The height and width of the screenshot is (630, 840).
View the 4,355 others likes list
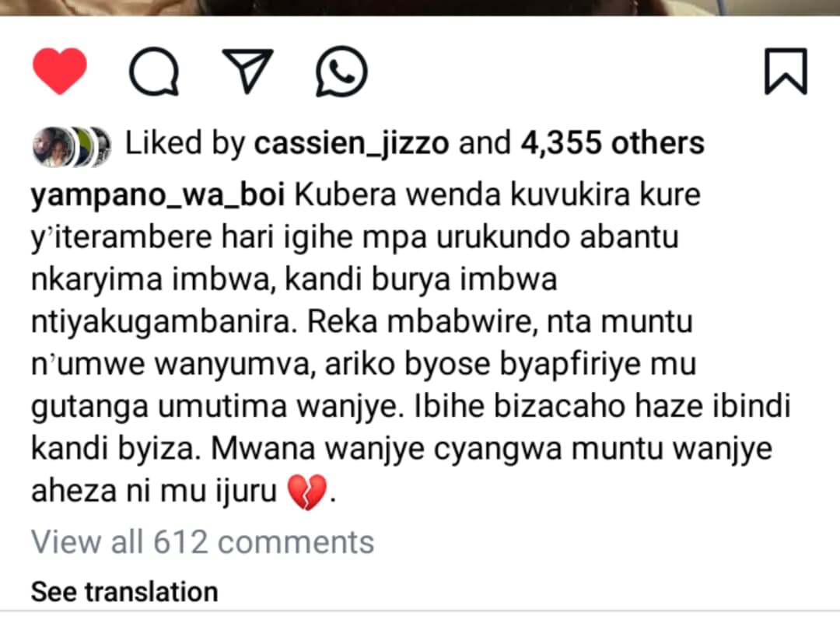(x=612, y=144)
